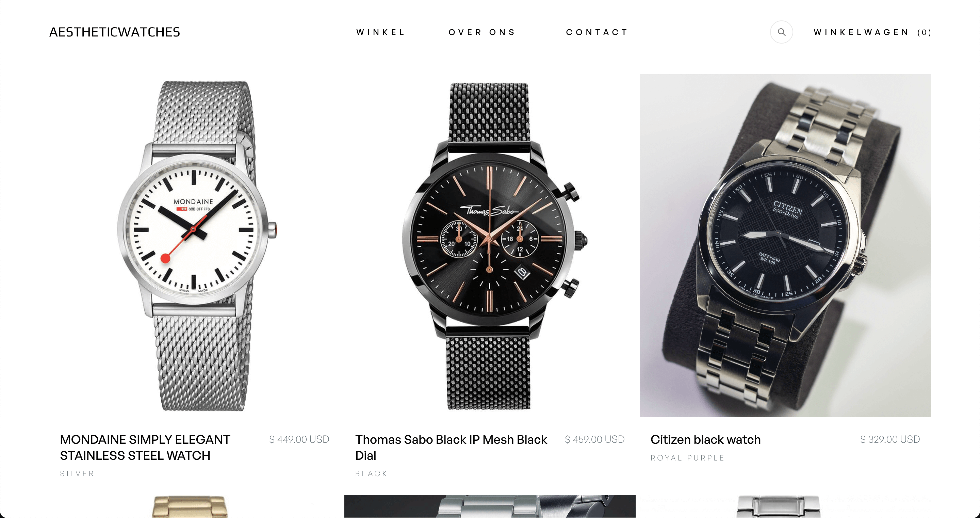Click the $ 329.00 USD price
The width and height of the screenshot is (980, 518).
point(890,440)
